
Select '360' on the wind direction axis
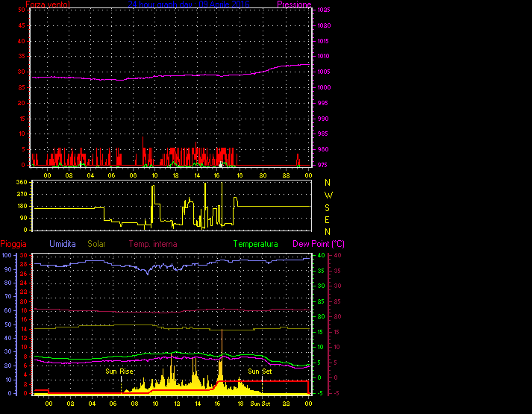click(22, 182)
